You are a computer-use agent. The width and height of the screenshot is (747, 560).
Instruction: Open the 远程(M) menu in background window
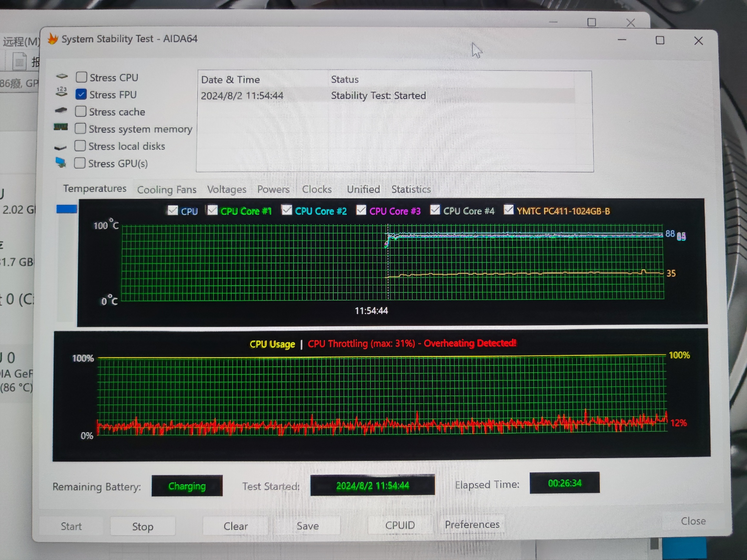(21, 42)
